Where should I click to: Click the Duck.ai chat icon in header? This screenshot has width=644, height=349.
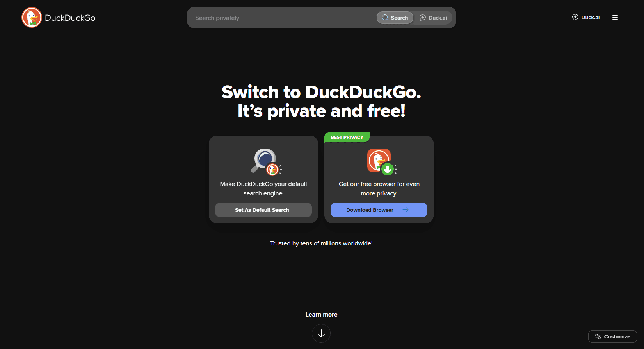pos(575,17)
